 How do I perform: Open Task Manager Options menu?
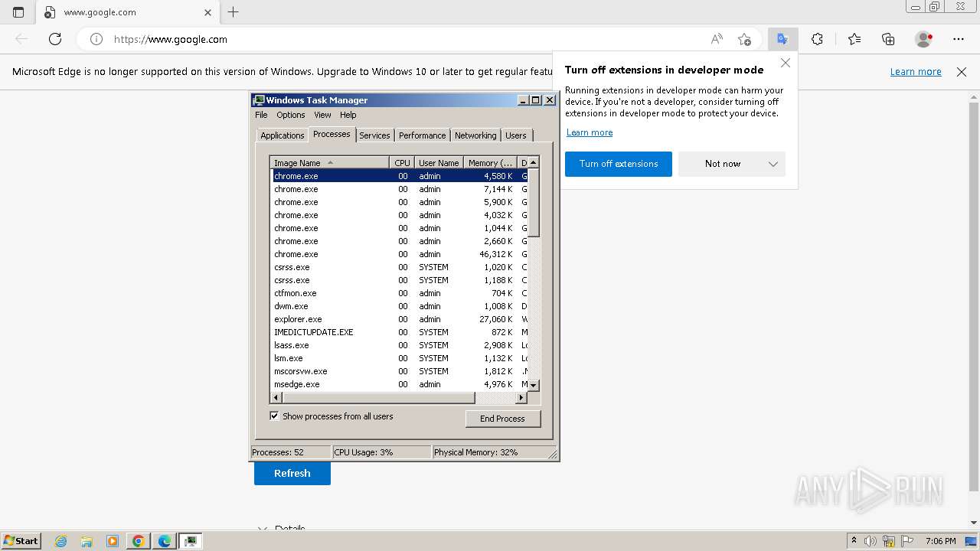click(291, 115)
